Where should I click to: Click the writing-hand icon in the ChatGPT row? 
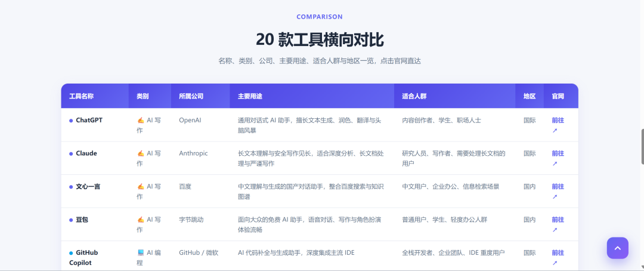[x=141, y=121]
